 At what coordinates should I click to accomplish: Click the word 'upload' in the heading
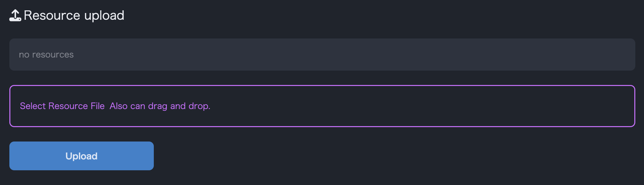point(104,15)
